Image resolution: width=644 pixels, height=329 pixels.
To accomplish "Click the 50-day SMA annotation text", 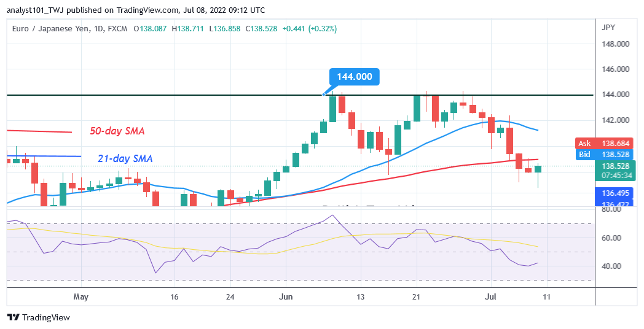I will pyautogui.click(x=117, y=131).
